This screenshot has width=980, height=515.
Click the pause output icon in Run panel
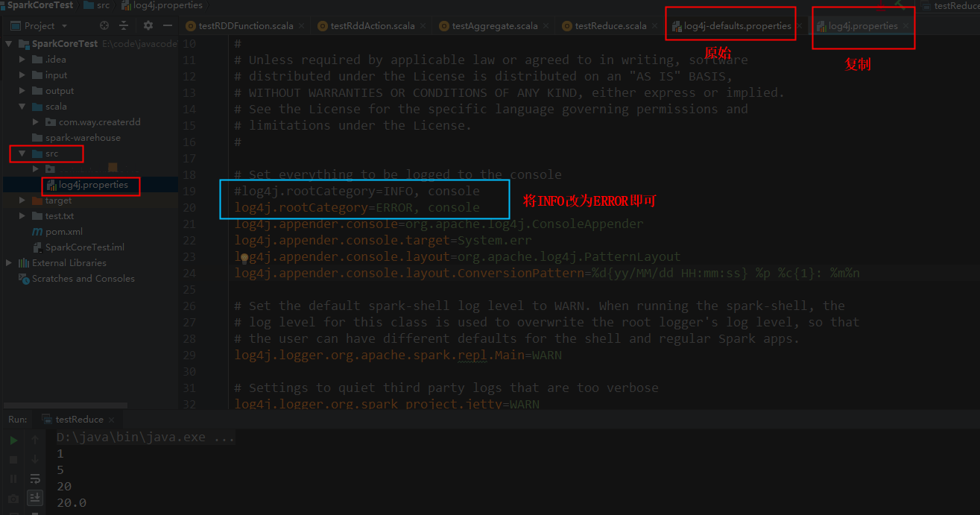[x=13, y=478]
